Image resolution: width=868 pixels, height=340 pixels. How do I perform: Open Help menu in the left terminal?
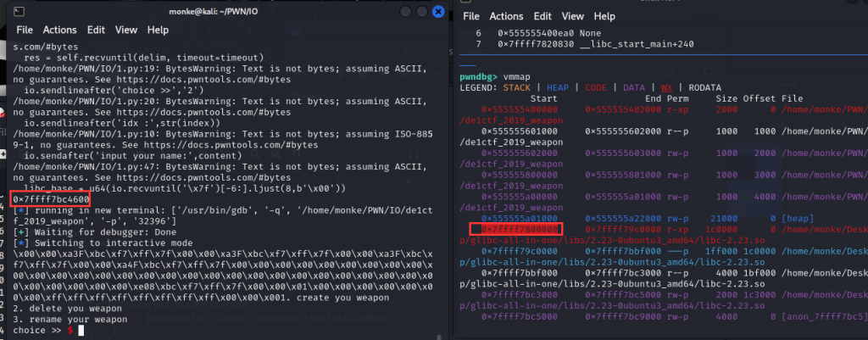coord(158,30)
